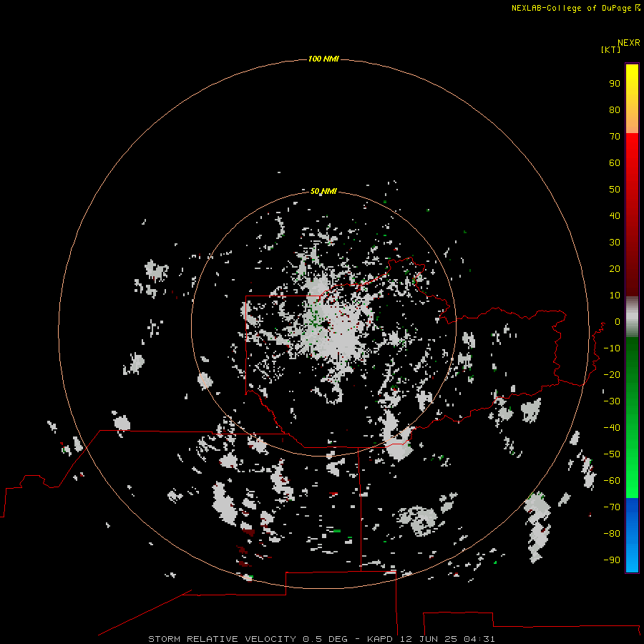The width and height of the screenshot is (644, 644).
Task: Click the -90 value on velocity scale
Action: pyautogui.click(x=612, y=560)
